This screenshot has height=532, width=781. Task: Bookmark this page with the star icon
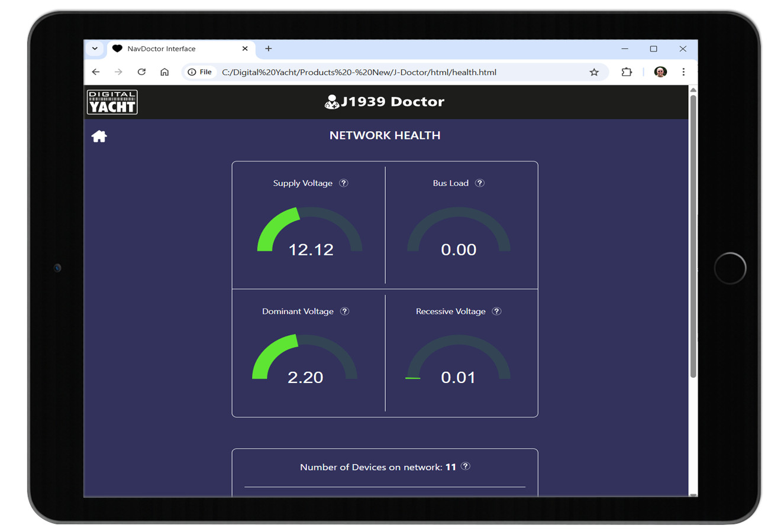pos(594,72)
